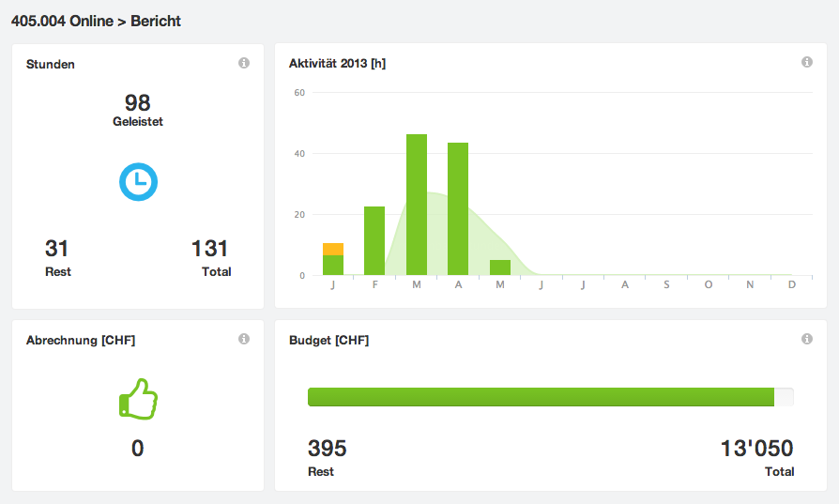
Task: Click the '40' y-axis label
Action: [299, 154]
